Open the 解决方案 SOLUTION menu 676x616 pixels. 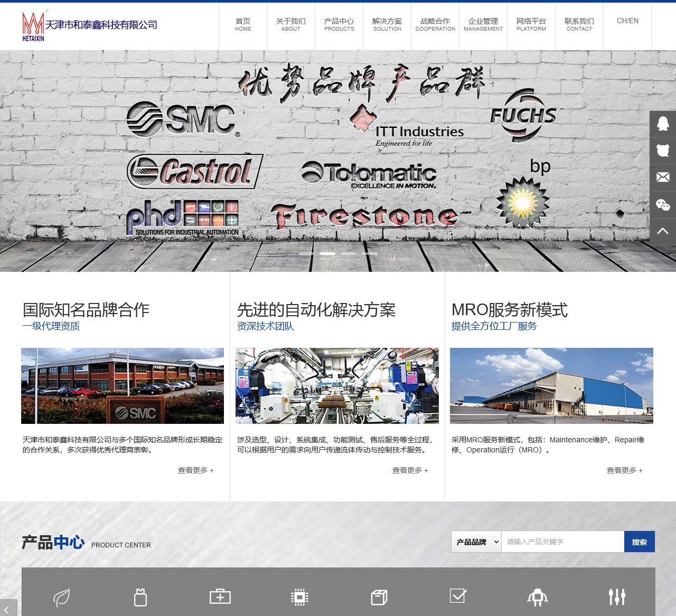coord(387,25)
